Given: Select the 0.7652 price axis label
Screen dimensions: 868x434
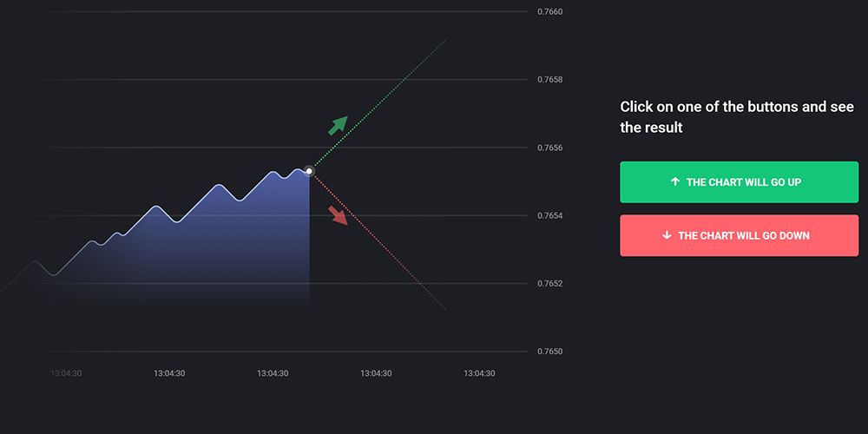Looking at the screenshot, I should pyautogui.click(x=550, y=284).
